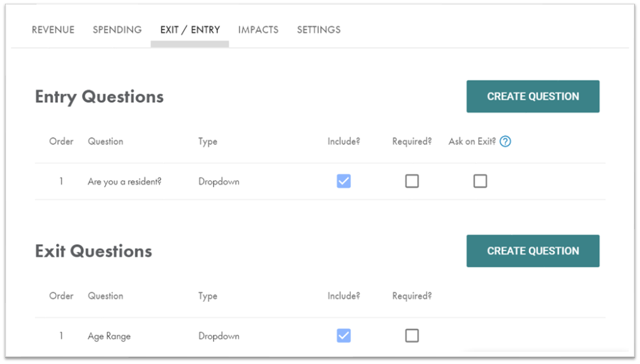Uncheck Include for Are you a resident
This screenshot has height=364, width=640.
[x=343, y=181]
